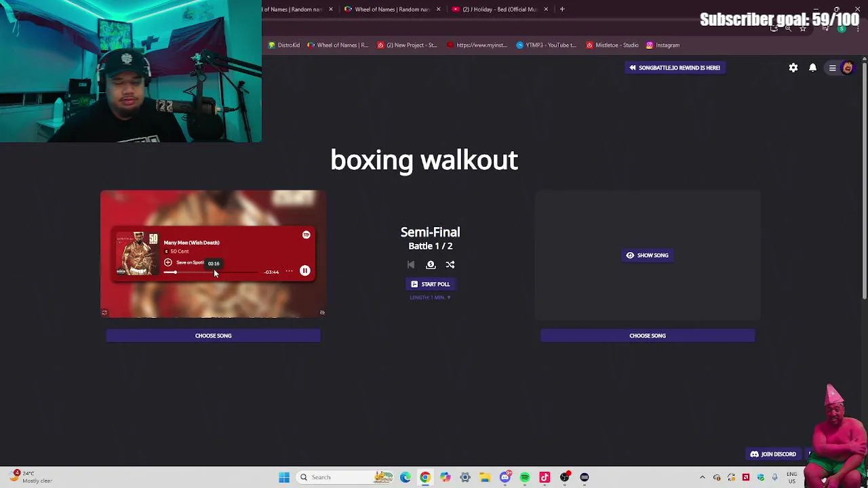Open Windows Start menu
This screenshot has width=868, height=488.
(x=284, y=477)
